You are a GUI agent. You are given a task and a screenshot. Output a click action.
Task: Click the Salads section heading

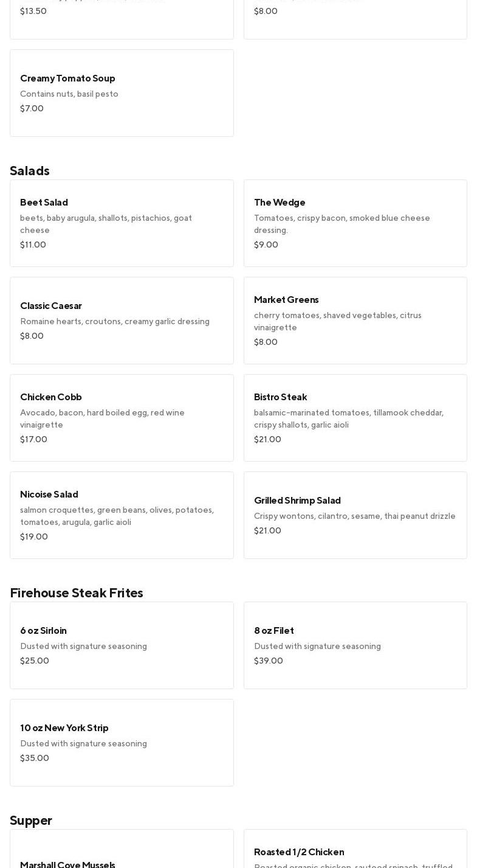[x=30, y=171]
